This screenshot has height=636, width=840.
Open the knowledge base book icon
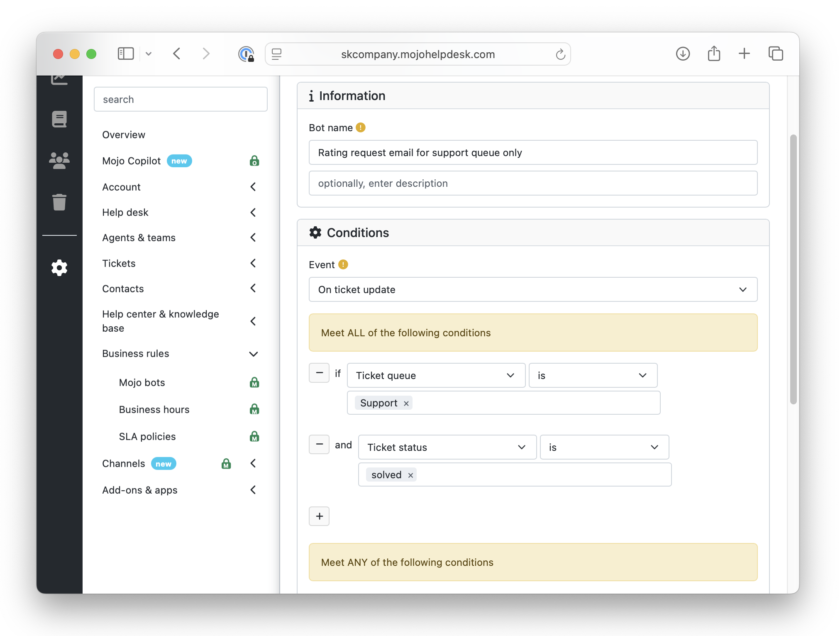tap(59, 119)
